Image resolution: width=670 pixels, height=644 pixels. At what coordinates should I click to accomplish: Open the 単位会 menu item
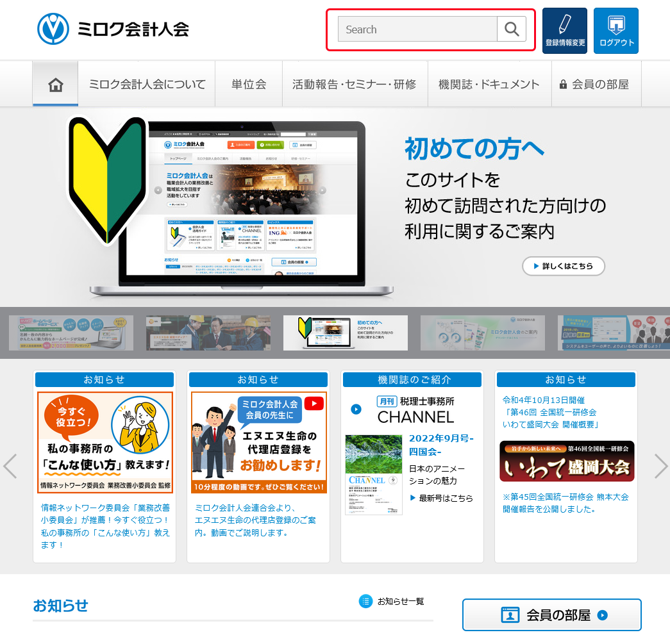pyautogui.click(x=249, y=84)
